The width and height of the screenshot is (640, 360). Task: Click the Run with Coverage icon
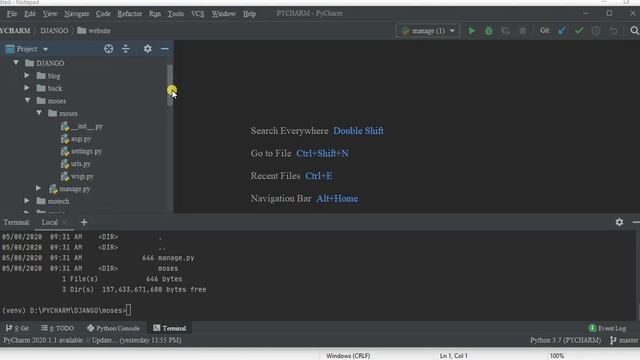(x=505, y=31)
